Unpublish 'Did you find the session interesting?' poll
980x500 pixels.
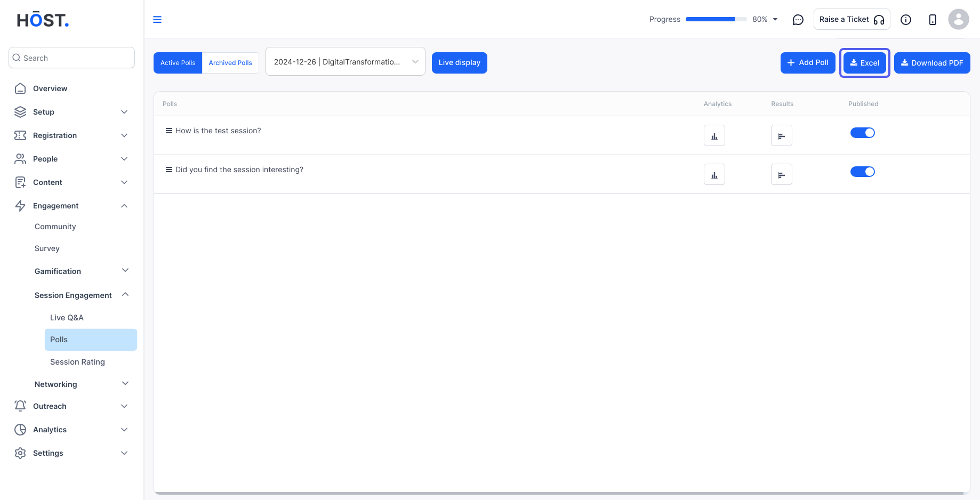862,172
